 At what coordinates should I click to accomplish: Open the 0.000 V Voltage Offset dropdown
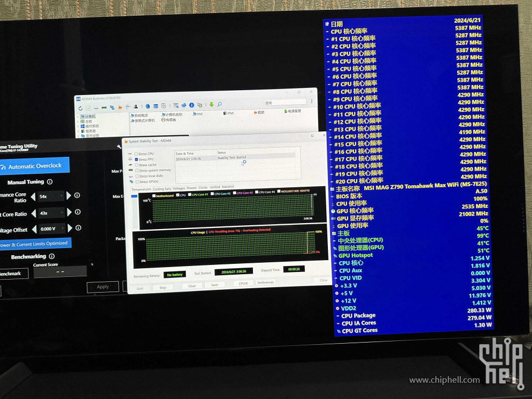click(x=52, y=229)
